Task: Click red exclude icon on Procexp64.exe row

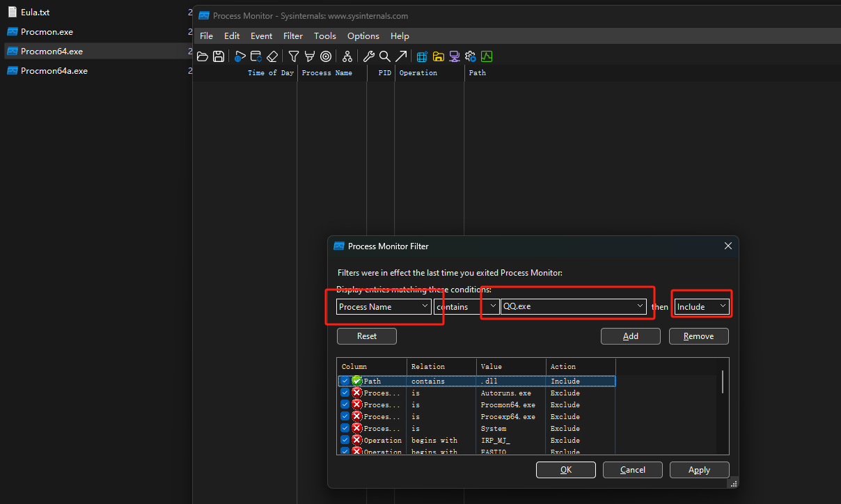Action: (357, 416)
